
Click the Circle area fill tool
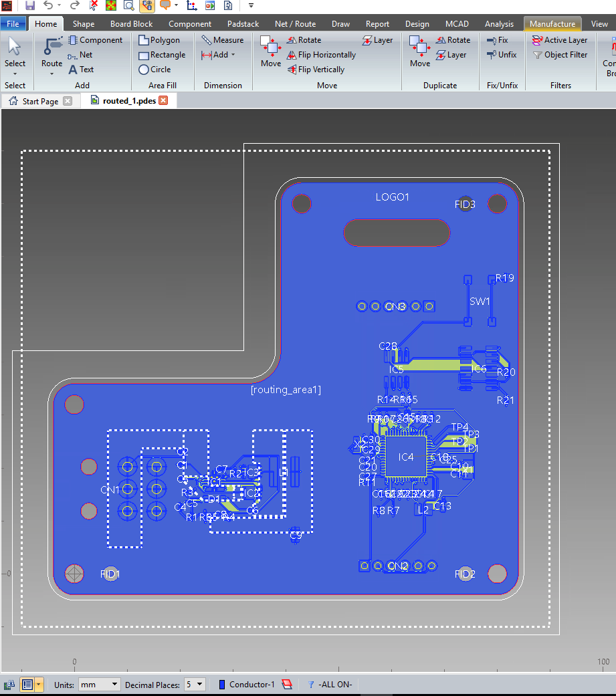coord(155,70)
